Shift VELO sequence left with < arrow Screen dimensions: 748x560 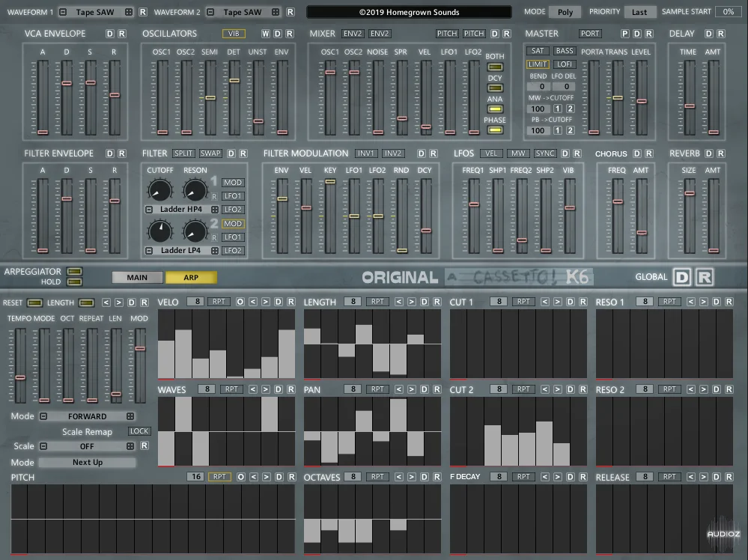coord(253,302)
